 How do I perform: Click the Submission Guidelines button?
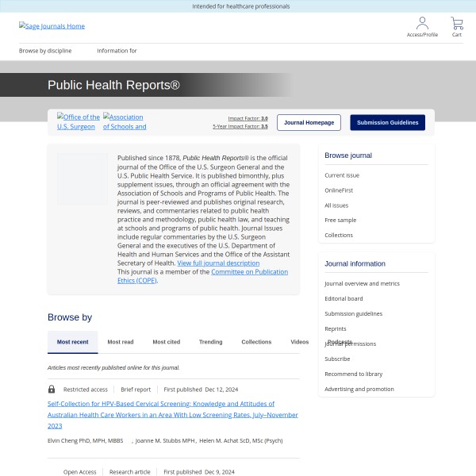387,123
